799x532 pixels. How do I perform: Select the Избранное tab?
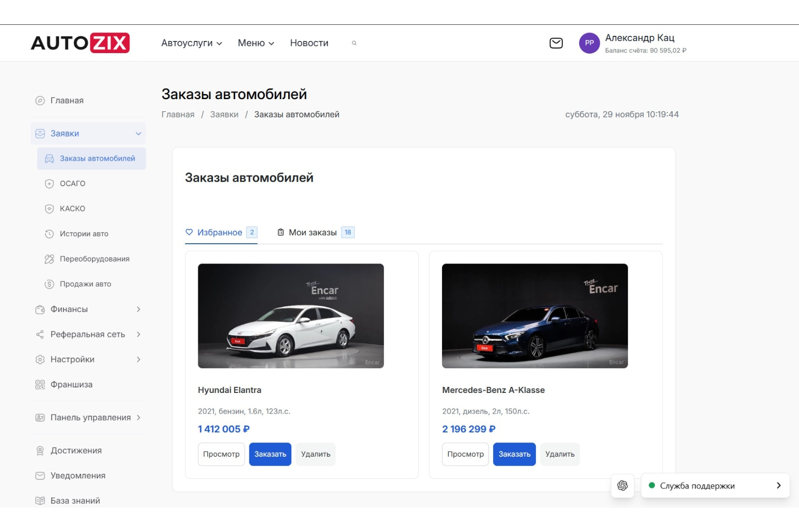(219, 233)
